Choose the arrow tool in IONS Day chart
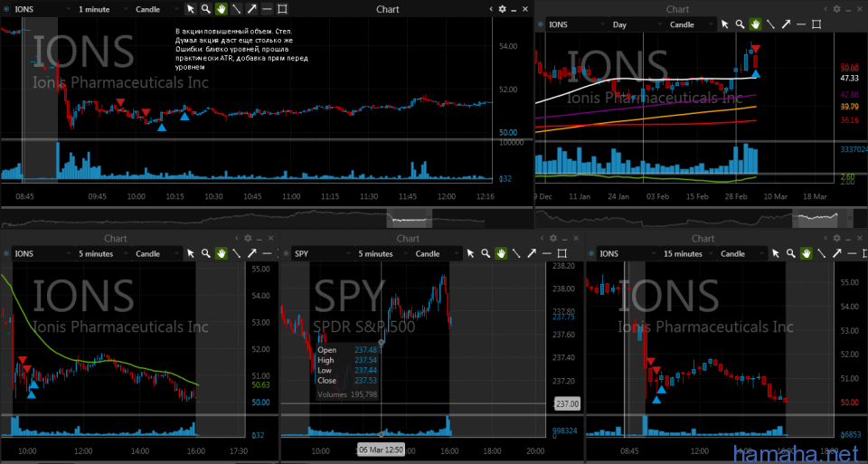The image size is (868, 464). coord(786,24)
